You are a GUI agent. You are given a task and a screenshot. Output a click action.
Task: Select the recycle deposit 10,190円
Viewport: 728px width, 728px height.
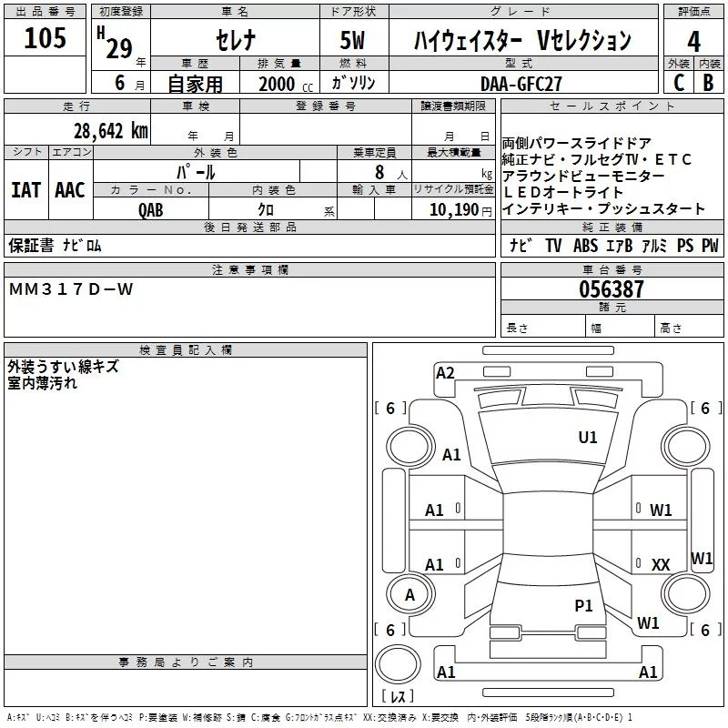(x=460, y=209)
